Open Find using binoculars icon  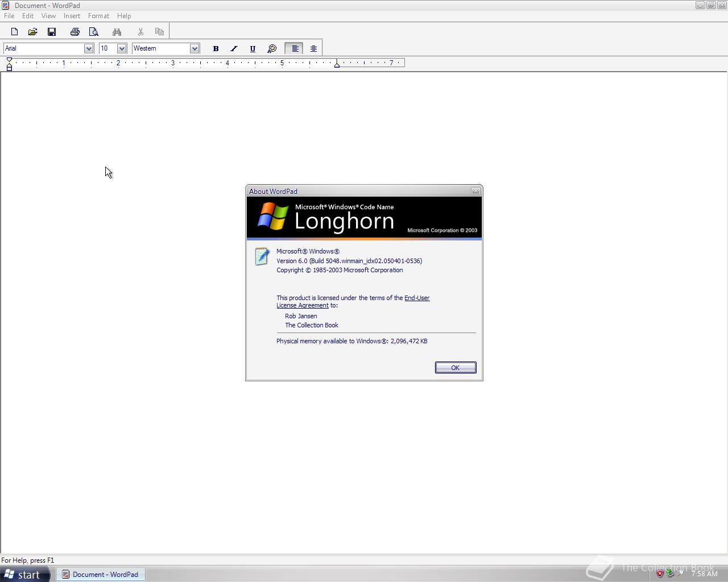pos(117,32)
